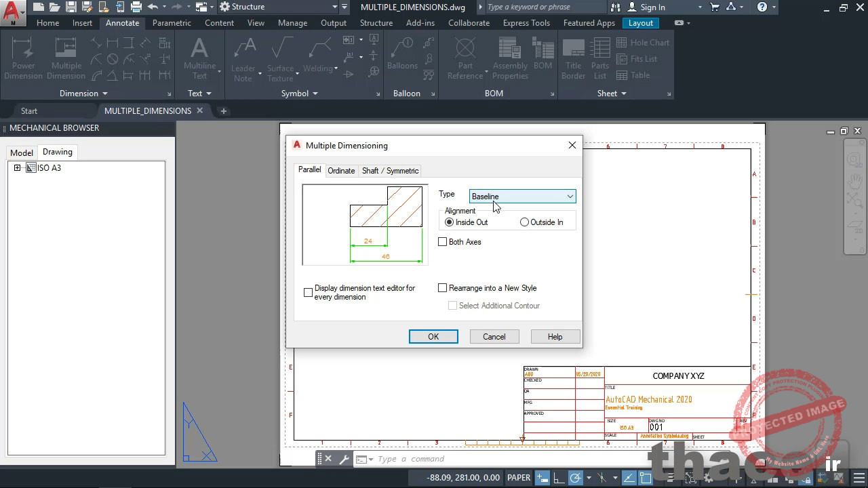
Task: Switch to the Ordinate tab
Action: click(341, 171)
